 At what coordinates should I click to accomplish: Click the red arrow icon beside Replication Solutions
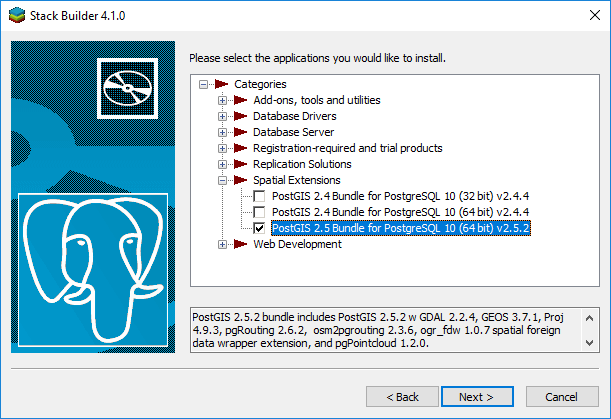(x=240, y=164)
